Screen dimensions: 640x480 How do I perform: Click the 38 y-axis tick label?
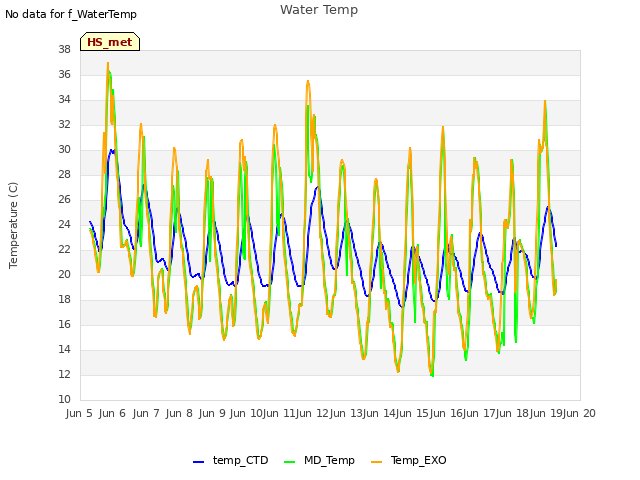64,50
